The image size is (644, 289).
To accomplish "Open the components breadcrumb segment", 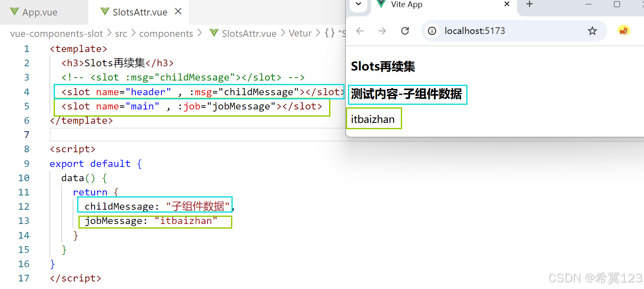I will click(166, 34).
